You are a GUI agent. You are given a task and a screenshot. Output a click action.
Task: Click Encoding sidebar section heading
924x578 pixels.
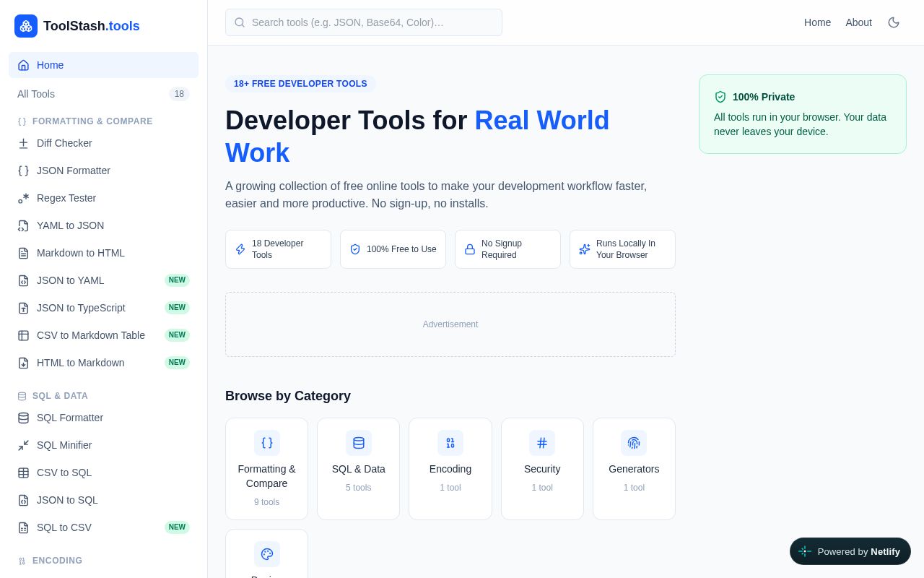tap(57, 561)
